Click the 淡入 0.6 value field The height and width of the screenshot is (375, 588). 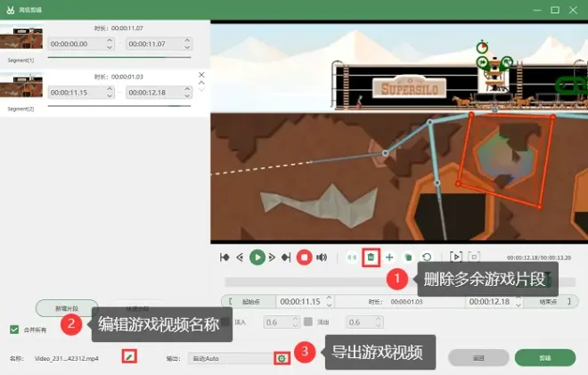pos(282,322)
